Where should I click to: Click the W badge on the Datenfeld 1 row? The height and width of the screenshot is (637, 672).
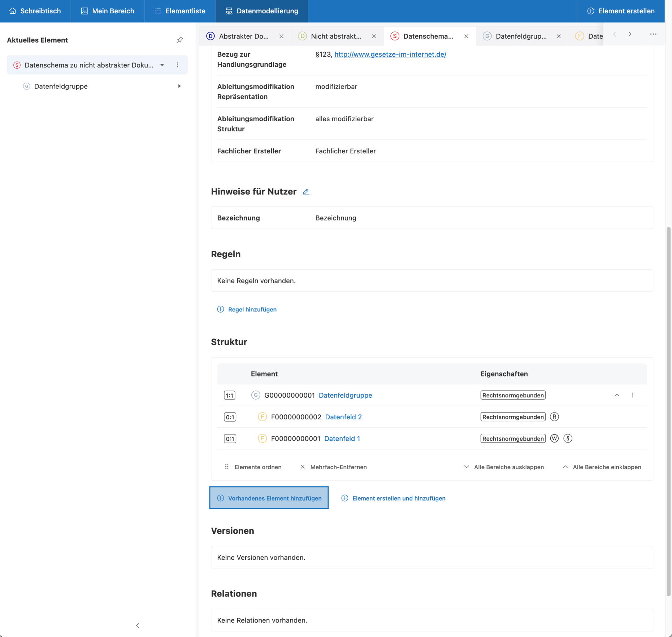click(554, 439)
